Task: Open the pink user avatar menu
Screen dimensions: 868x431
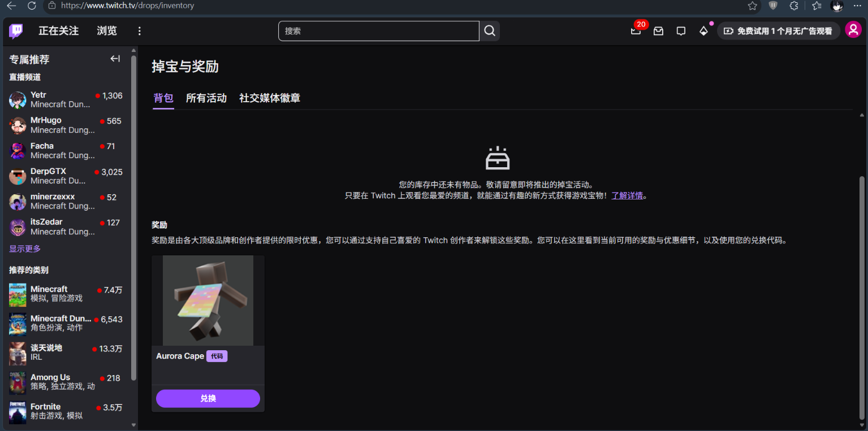Action: [853, 30]
